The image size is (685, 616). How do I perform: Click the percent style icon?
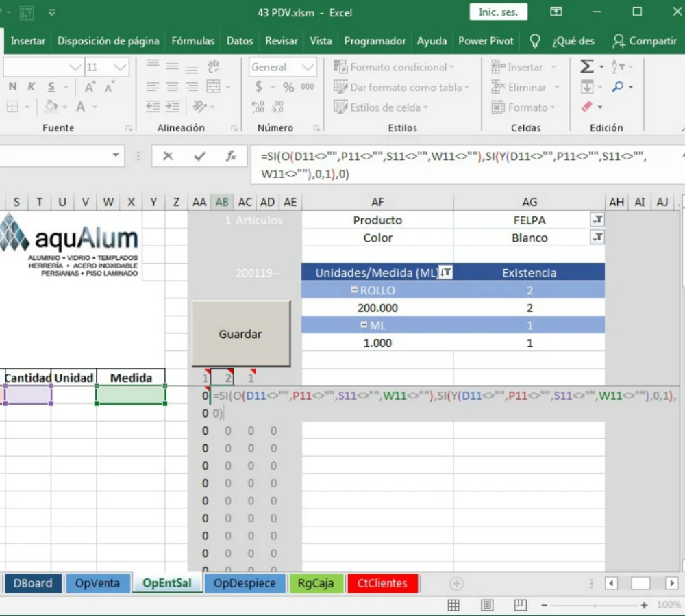click(x=288, y=87)
